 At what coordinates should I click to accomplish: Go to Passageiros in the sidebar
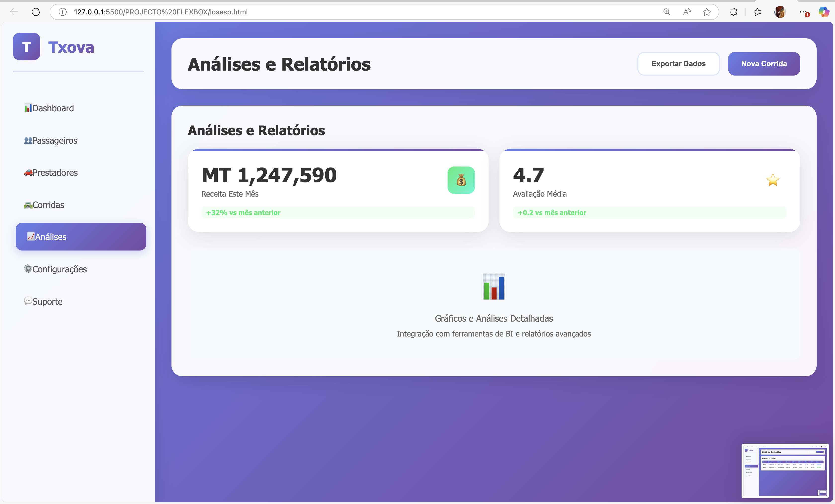pos(55,140)
